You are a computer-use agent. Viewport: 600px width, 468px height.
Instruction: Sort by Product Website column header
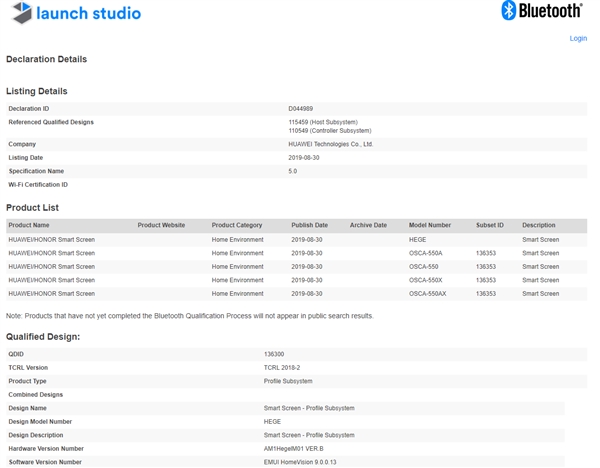161,225
